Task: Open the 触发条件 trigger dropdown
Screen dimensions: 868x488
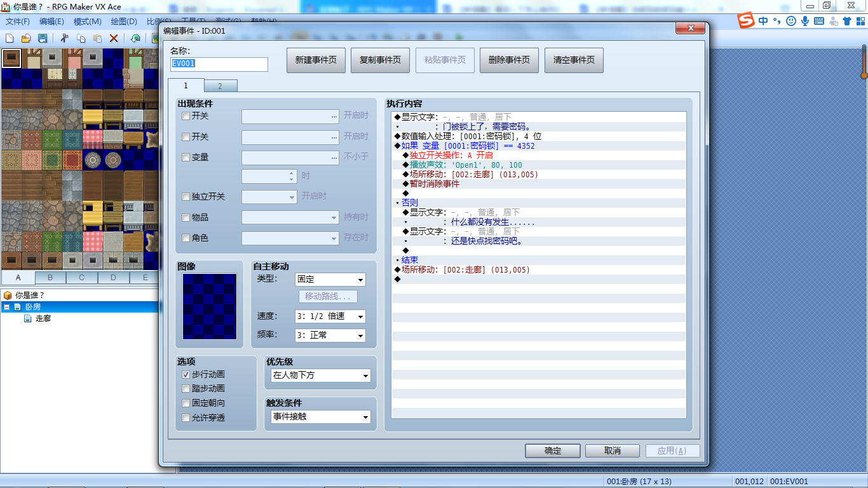Action: (x=321, y=417)
